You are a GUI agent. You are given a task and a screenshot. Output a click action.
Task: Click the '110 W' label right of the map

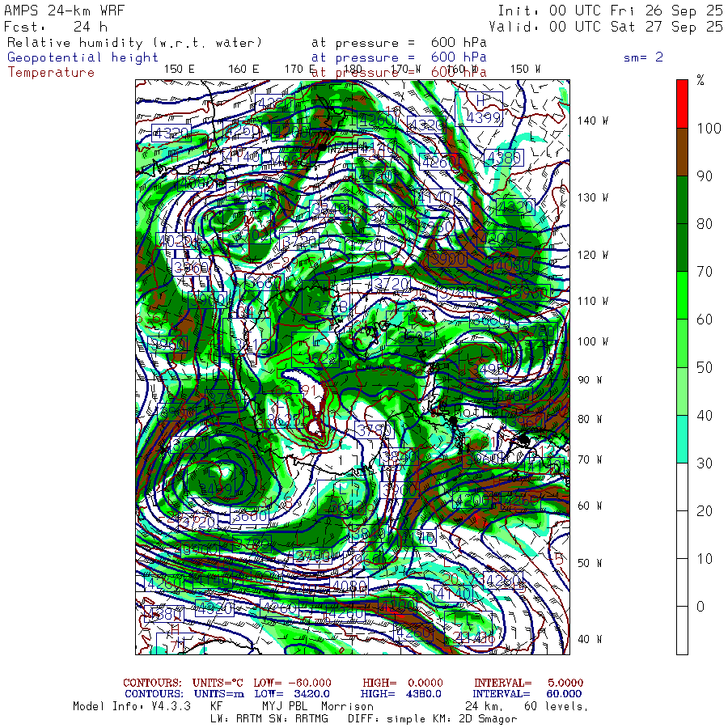click(593, 301)
